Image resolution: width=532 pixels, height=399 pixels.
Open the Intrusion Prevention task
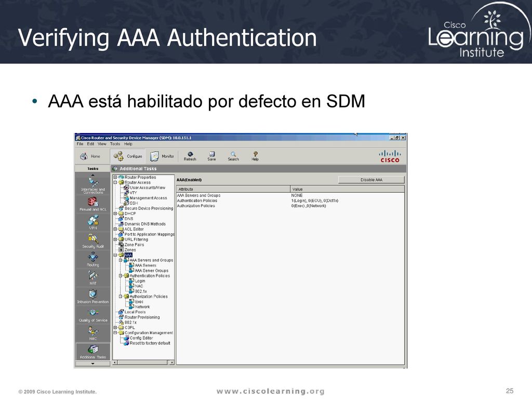tap(93, 297)
